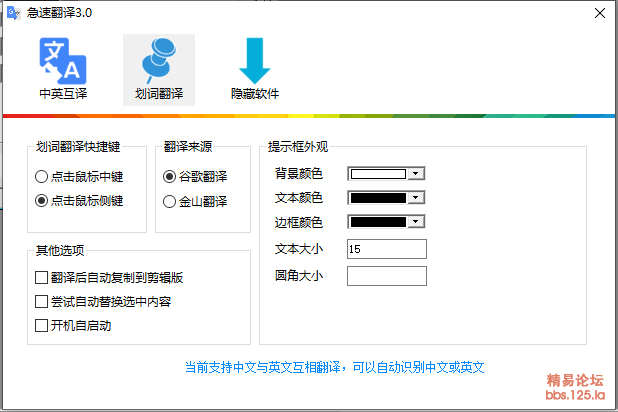
Task: Select 点击鼠标侧键 radio option
Action: point(42,201)
